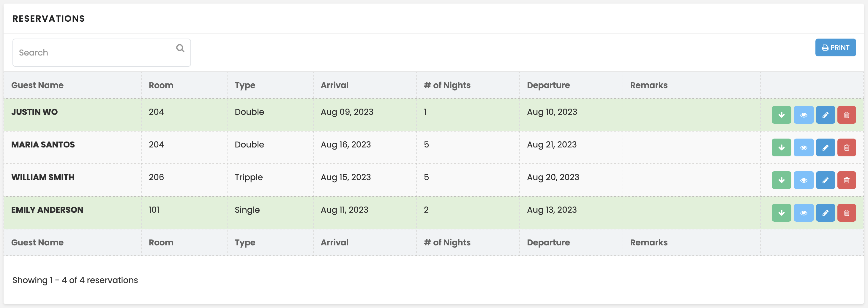
Task: Delete Maria Santos reservation with trash icon
Action: click(x=846, y=147)
